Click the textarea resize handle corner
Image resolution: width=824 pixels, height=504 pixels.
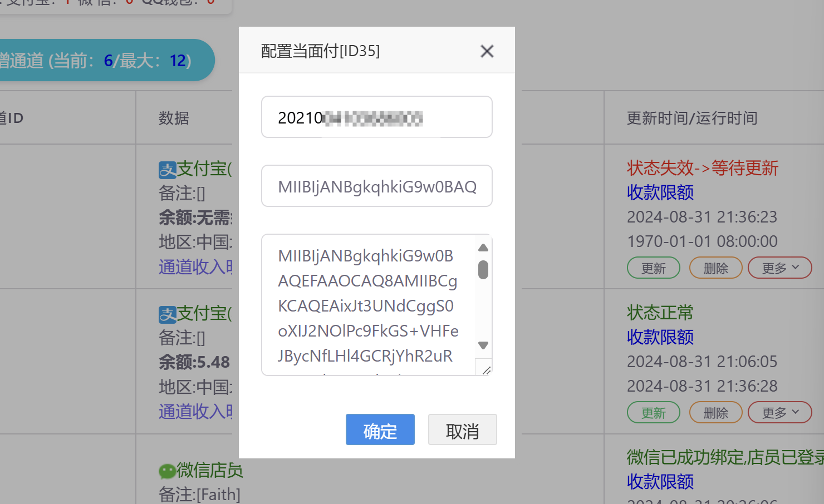(485, 369)
